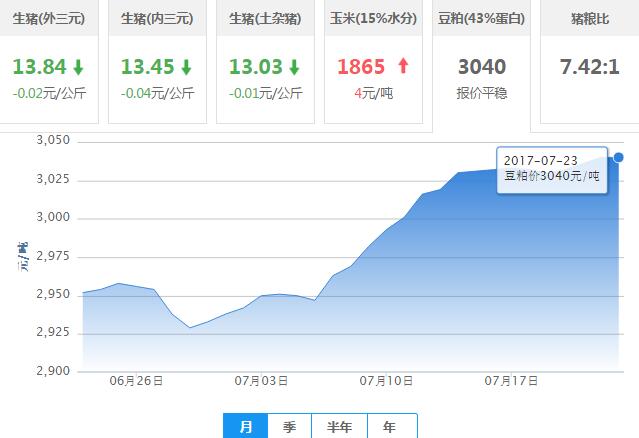Select the 豆粕(43%蛋白) price card
The height and width of the screenshot is (438, 639).
pos(481,65)
